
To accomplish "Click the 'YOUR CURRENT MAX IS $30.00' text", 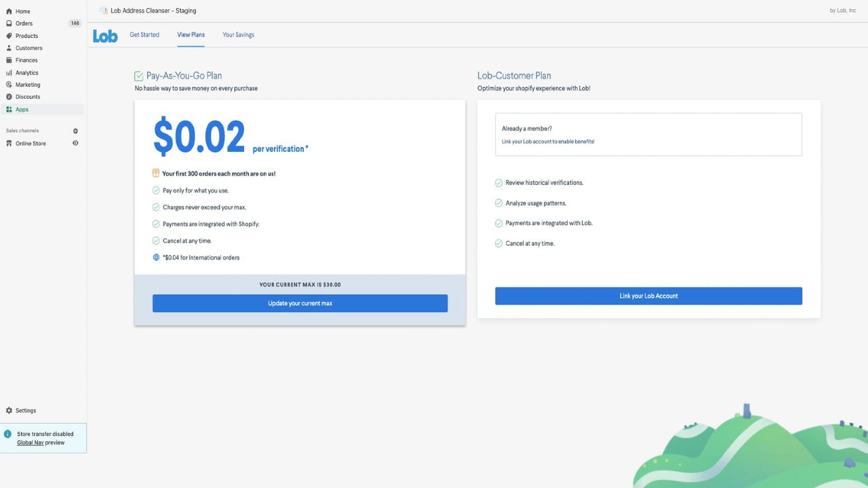I will [300, 285].
